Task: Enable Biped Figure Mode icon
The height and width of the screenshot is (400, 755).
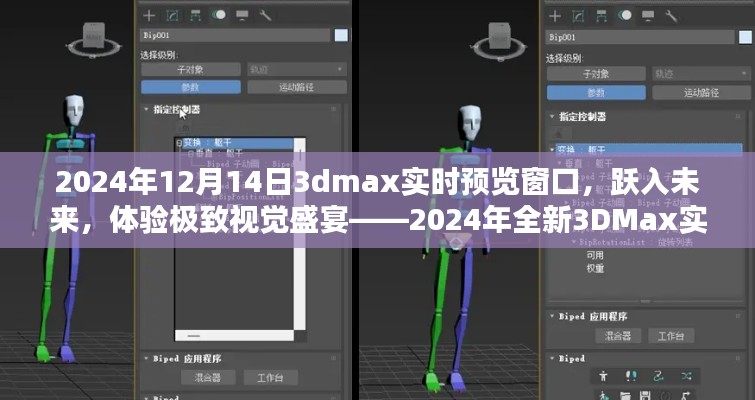Action: point(603,376)
